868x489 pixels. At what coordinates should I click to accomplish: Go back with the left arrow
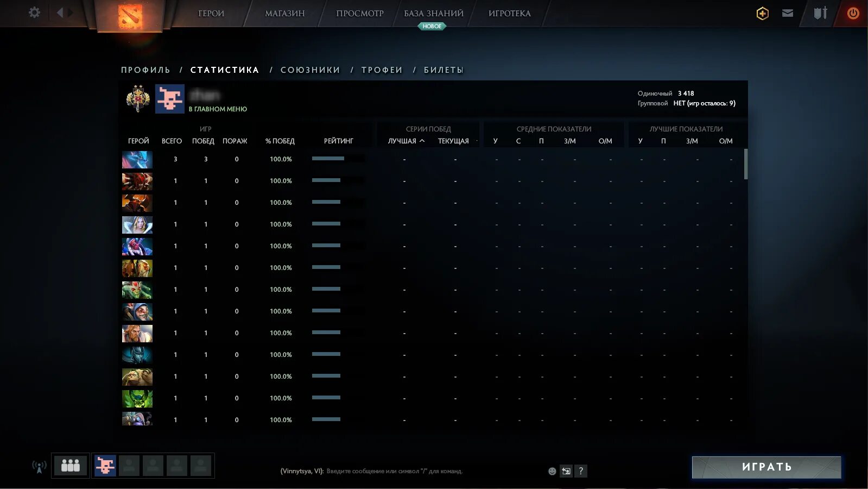tap(60, 12)
